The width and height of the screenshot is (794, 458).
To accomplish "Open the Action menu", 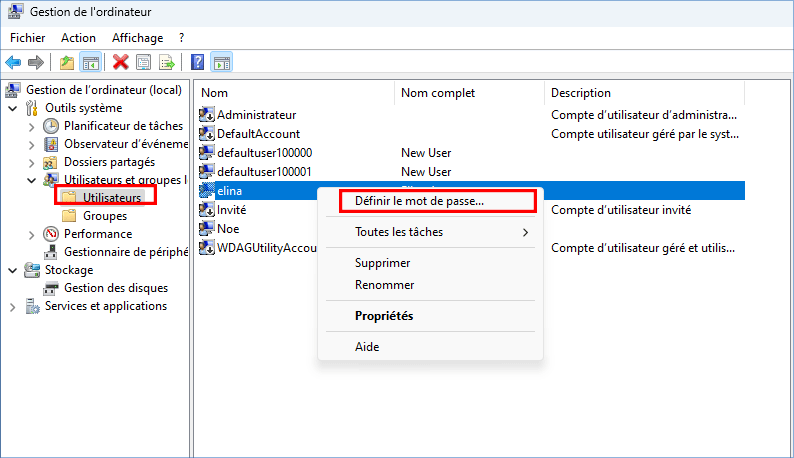I will coord(78,38).
